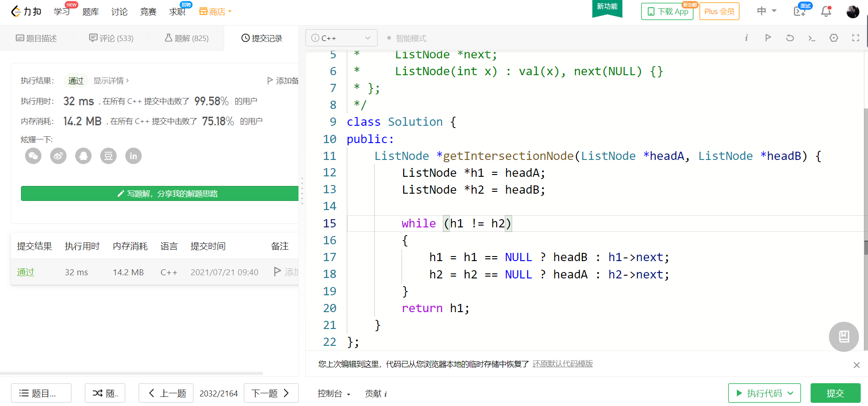Screen dimensions: 868x406
Task: Click line number 20 in gutter
Action: coord(329,308)
